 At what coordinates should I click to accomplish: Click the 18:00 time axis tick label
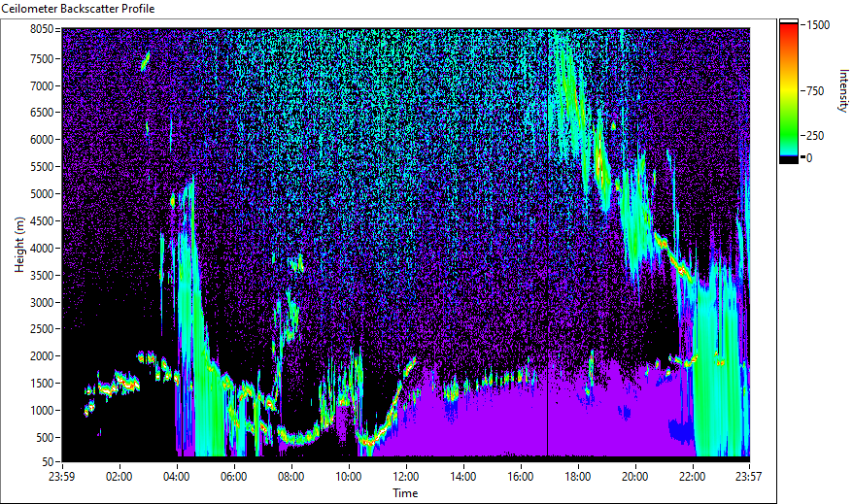578,477
